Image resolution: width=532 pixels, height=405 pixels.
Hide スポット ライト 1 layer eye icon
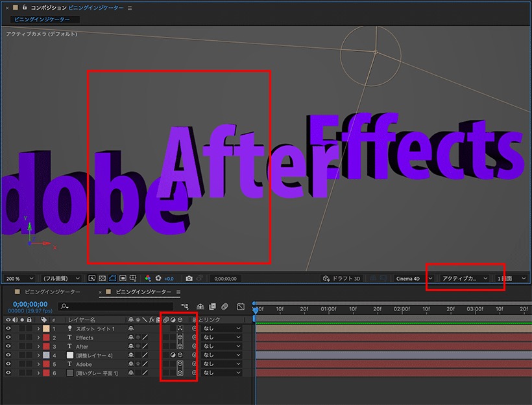(8, 328)
